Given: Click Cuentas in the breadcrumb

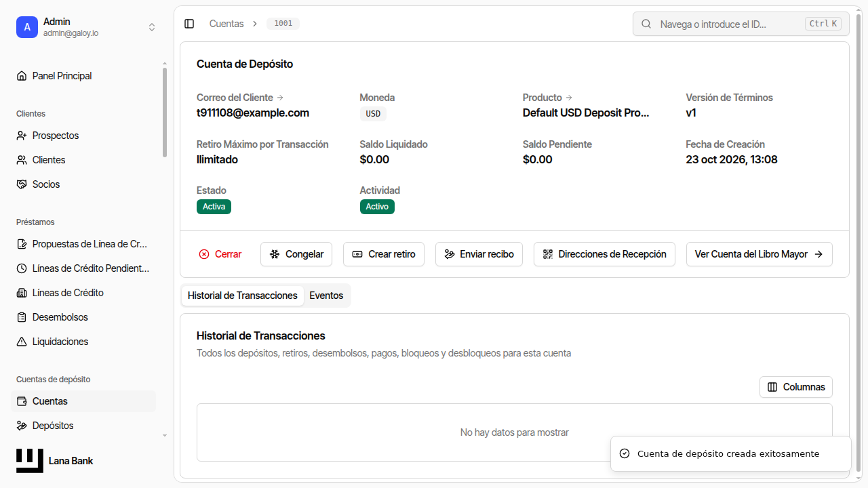Looking at the screenshot, I should (x=226, y=24).
